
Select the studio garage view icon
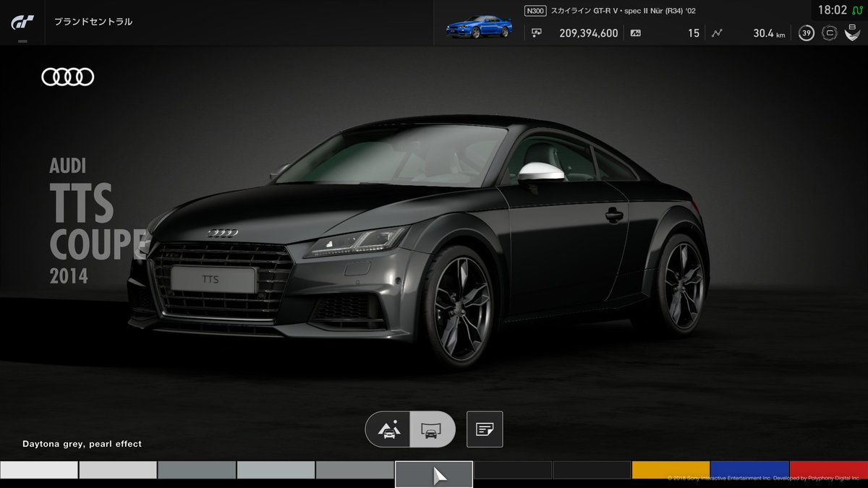click(x=431, y=429)
